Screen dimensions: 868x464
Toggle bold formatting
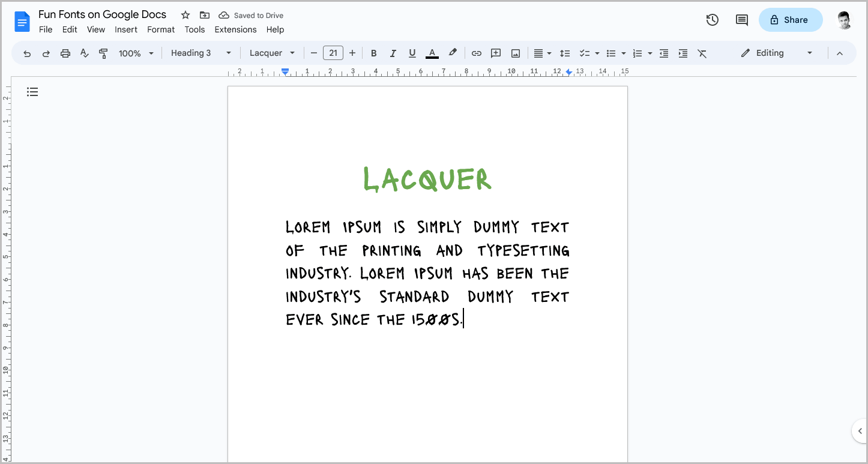click(x=373, y=53)
